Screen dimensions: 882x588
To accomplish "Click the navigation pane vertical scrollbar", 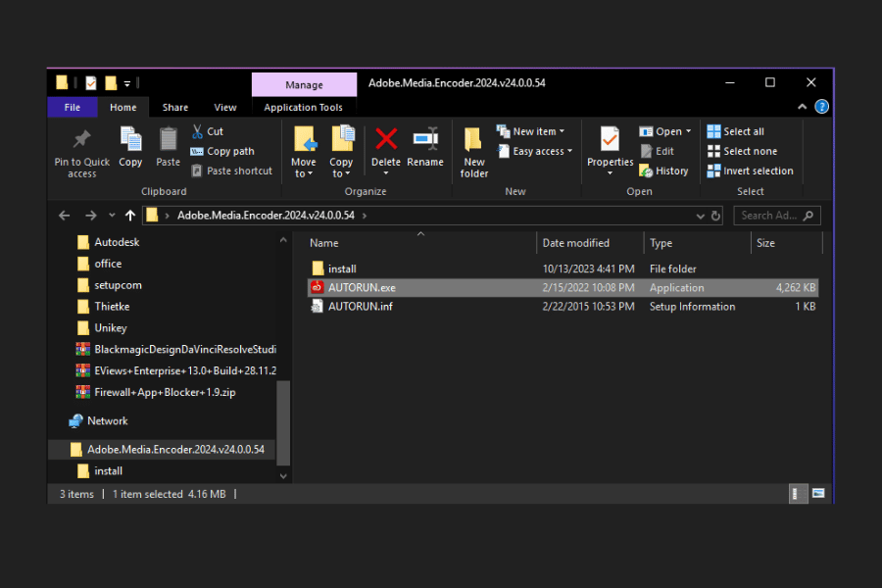I will 284,421.
